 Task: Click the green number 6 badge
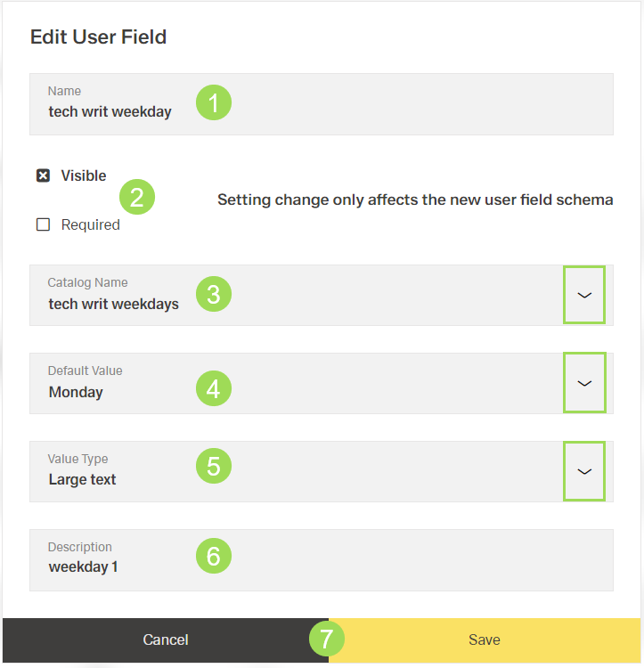(213, 556)
